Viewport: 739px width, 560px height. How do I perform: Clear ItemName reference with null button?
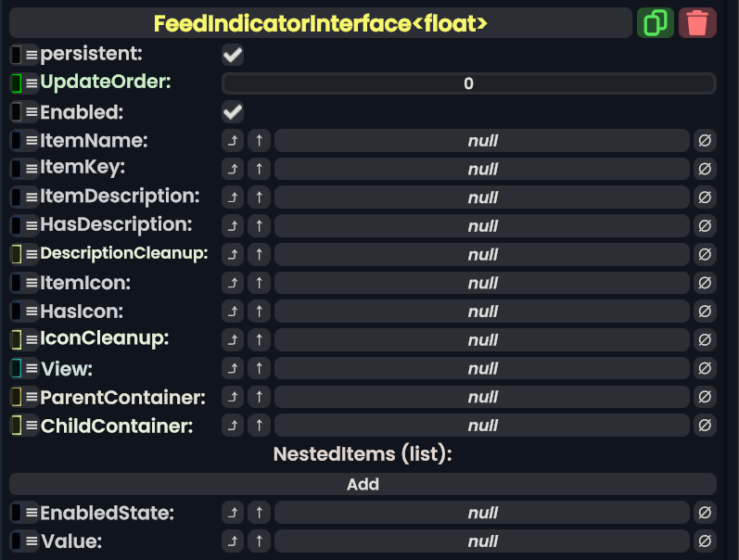pos(705,141)
